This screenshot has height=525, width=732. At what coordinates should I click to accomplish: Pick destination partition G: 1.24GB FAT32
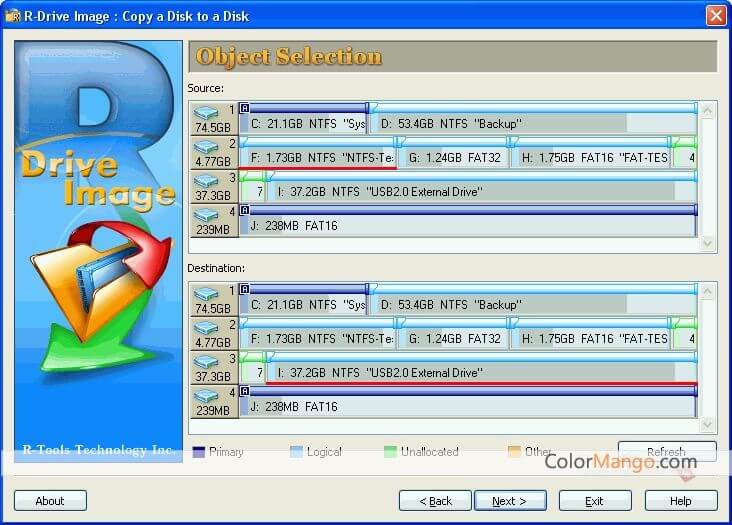click(453, 334)
